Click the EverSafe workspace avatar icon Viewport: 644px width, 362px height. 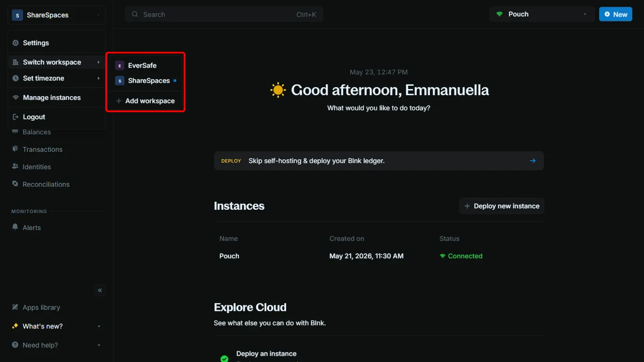pos(119,66)
